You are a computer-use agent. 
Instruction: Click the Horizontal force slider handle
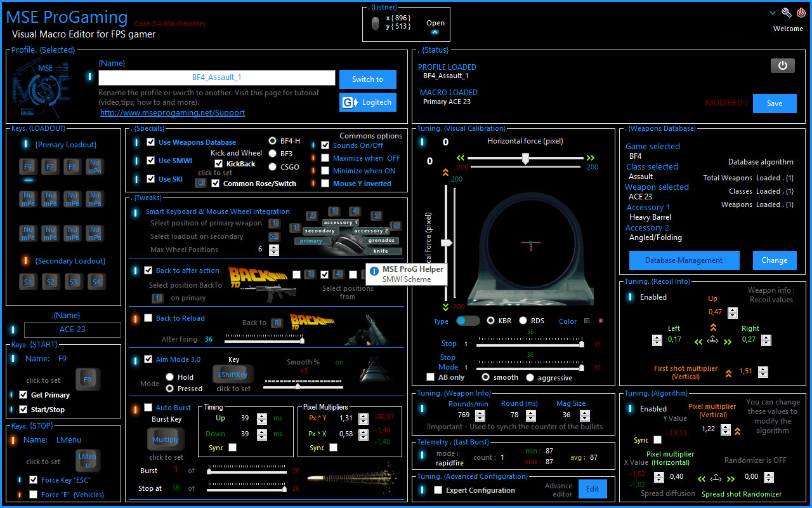[x=525, y=159]
